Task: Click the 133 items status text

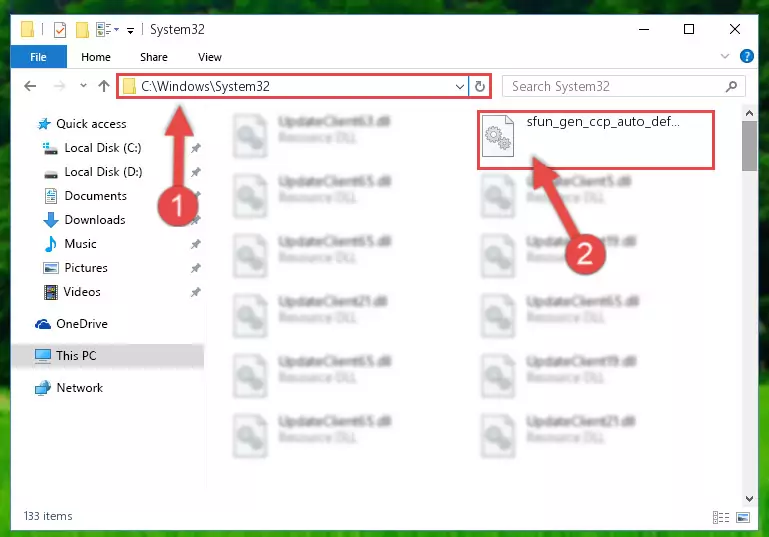Action: [x=48, y=516]
